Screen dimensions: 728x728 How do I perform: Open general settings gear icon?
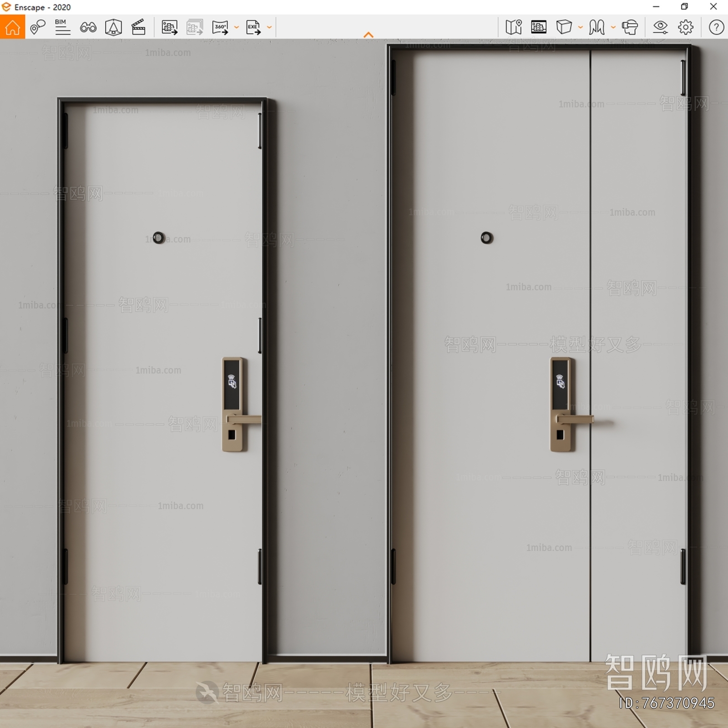point(686,27)
